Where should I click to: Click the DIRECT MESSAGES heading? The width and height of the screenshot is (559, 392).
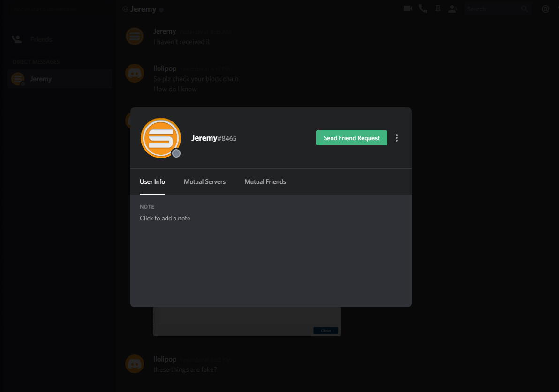[x=36, y=61]
